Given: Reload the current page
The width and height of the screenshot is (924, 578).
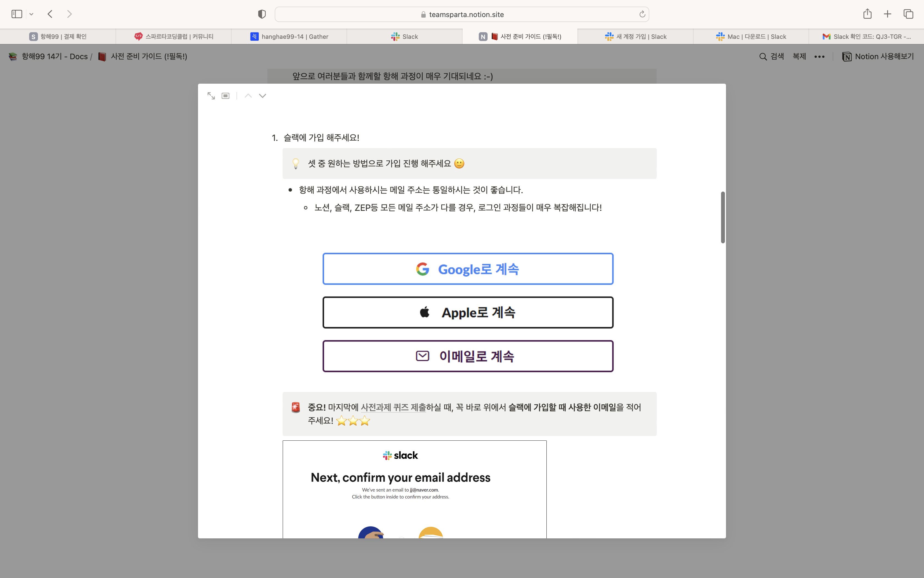Looking at the screenshot, I should 642,14.
